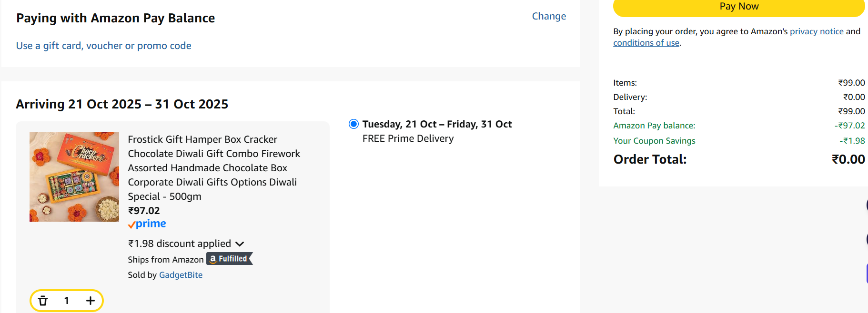The width and height of the screenshot is (868, 313).
Task: Visit the GadgetBite seller page
Action: point(181,275)
